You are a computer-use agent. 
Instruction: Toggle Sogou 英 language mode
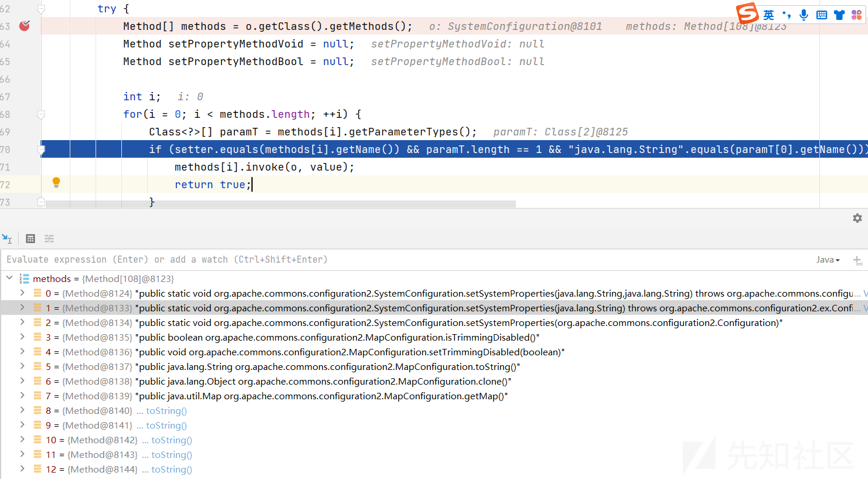pyautogui.click(x=768, y=15)
